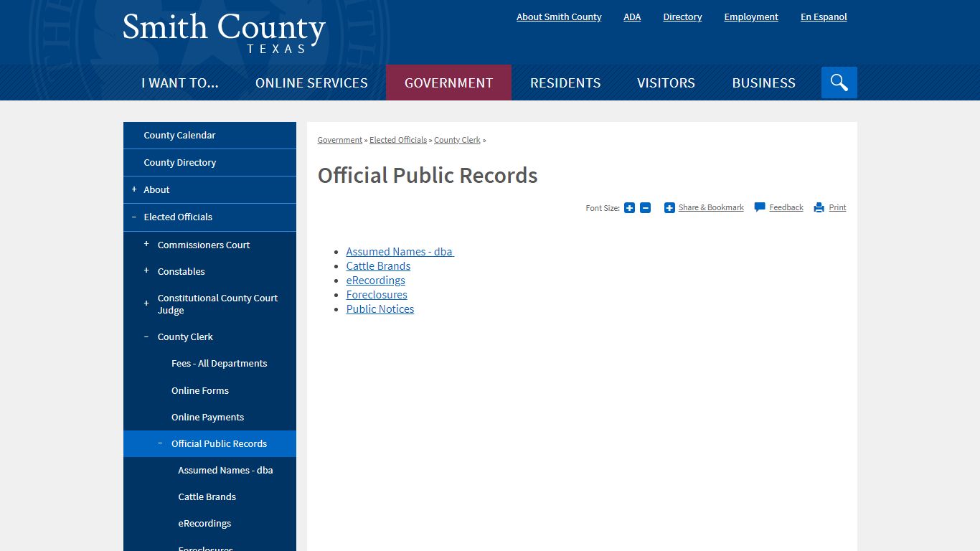Open Online Forms sidebar item
Screen dimensions: 980x551
pos(200,391)
